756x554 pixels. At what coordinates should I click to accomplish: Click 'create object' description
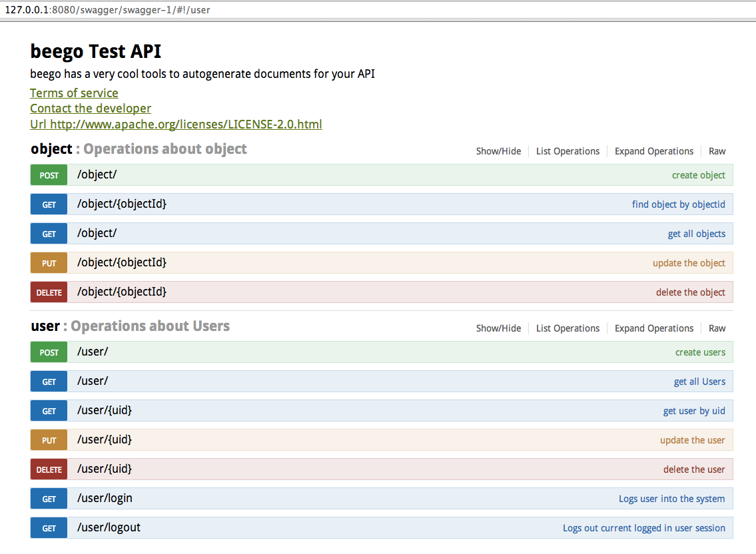tap(698, 175)
